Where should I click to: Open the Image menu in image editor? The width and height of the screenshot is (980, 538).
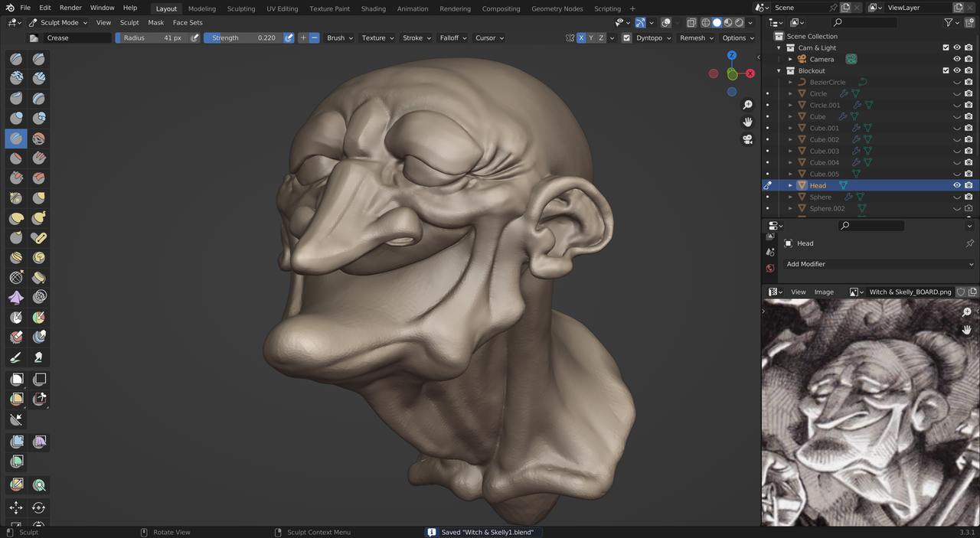click(824, 292)
